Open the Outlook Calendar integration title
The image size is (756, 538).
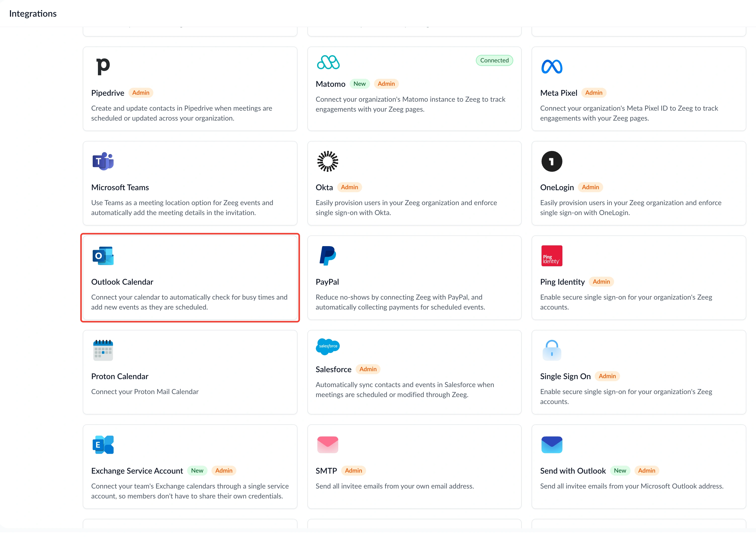[x=122, y=282]
